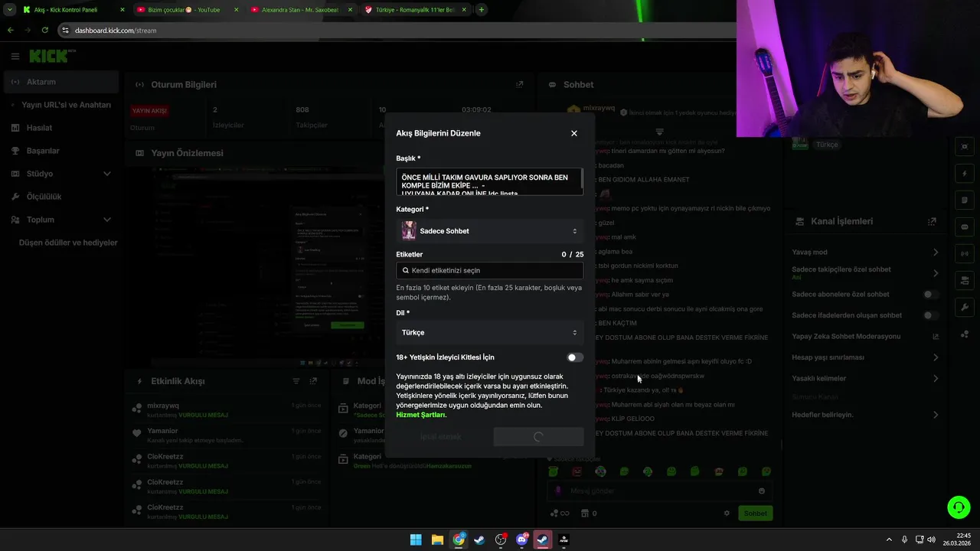The image size is (980, 551).
Task: Toggle 18+ Yetişkin İzleyici Kitlesi switch
Action: pyautogui.click(x=575, y=357)
